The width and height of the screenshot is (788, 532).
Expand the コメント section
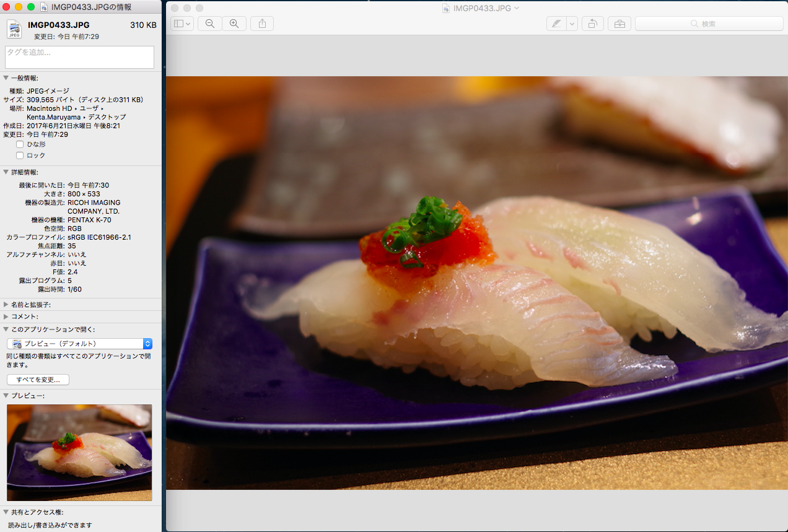click(6, 316)
